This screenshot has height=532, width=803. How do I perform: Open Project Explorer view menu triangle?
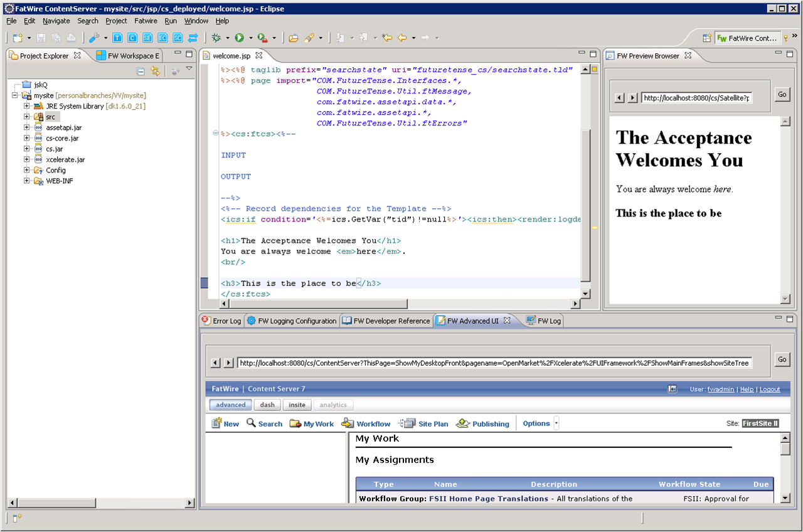[x=189, y=69]
